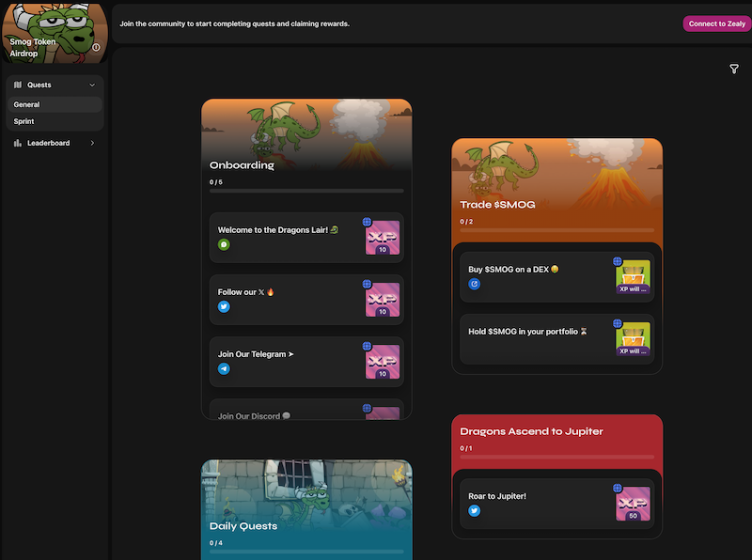Open the Quests menu item
Image resolution: width=752 pixels, height=560 pixels.
55,85
